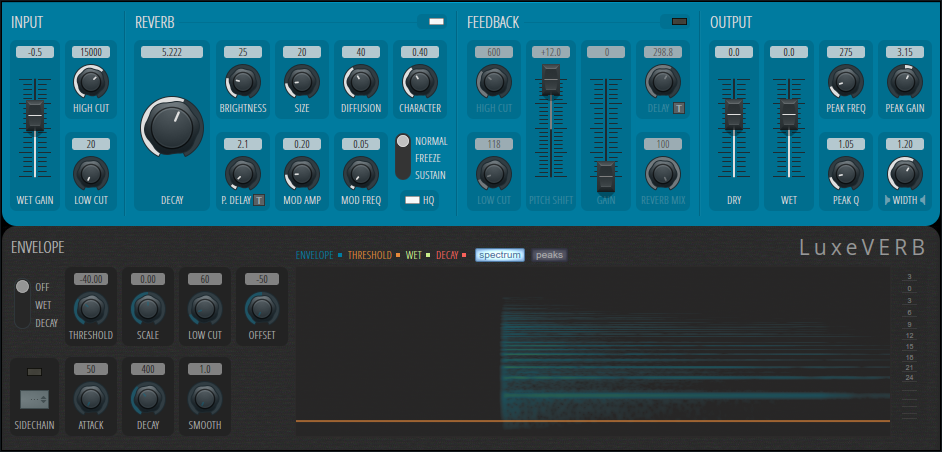Switch the display to peaks view
Screen dimensions: 942x452
click(x=549, y=255)
